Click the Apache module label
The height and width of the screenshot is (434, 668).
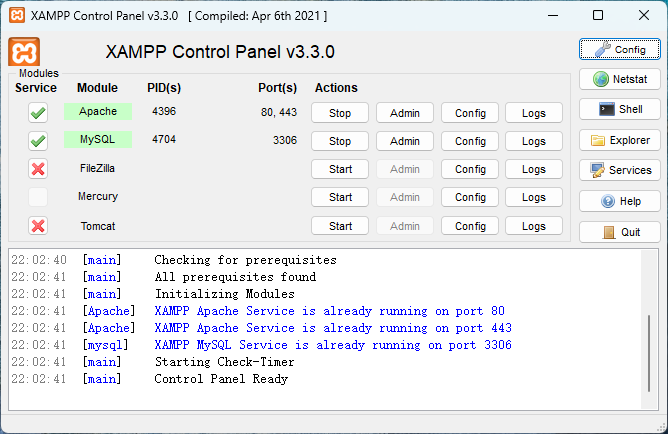pyautogui.click(x=98, y=111)
